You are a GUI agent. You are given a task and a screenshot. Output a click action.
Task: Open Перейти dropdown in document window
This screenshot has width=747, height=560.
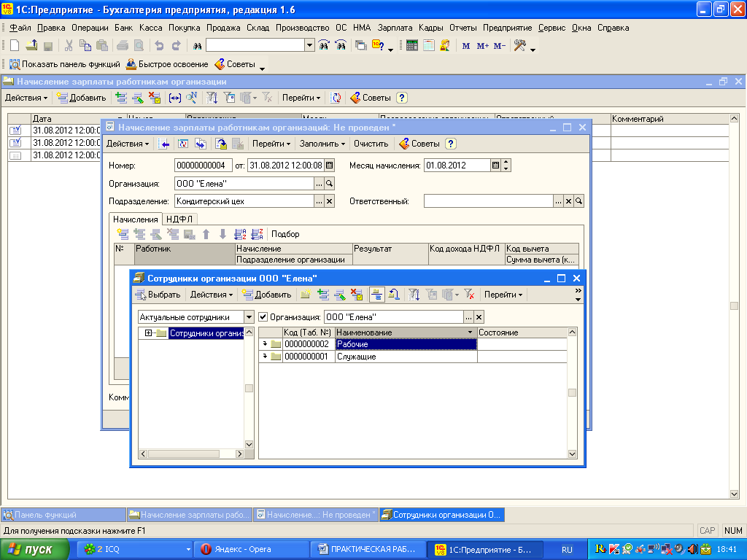click(x=271, y=144)
